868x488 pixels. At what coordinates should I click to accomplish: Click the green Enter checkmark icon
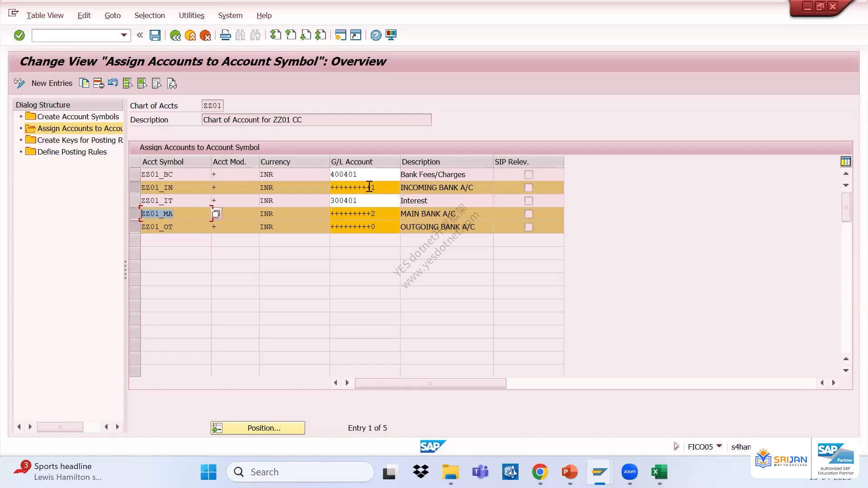[x=19, y=35]
